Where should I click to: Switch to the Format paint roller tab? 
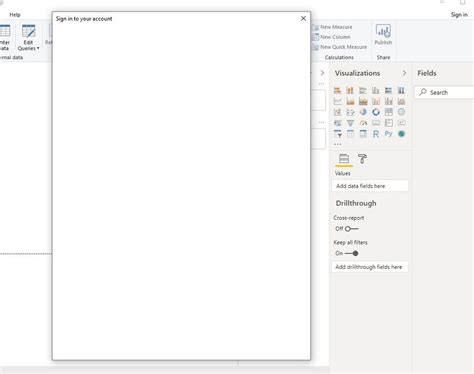click(362, 159)
